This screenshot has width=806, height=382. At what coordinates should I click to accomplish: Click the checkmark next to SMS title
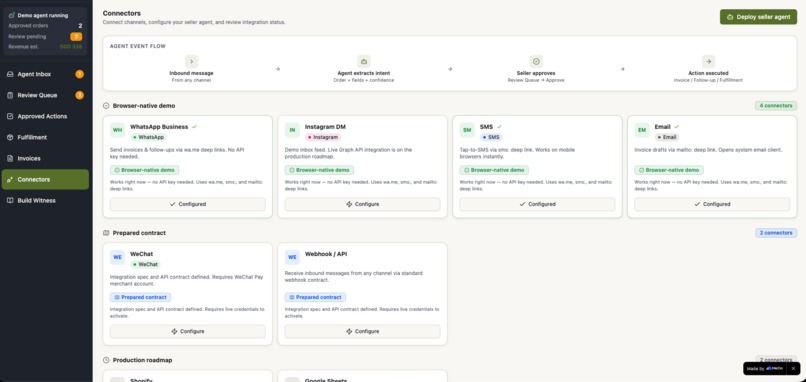(x=499, y=126)
